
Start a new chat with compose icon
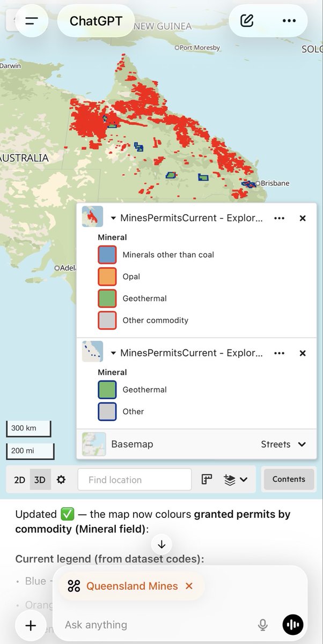247,21
